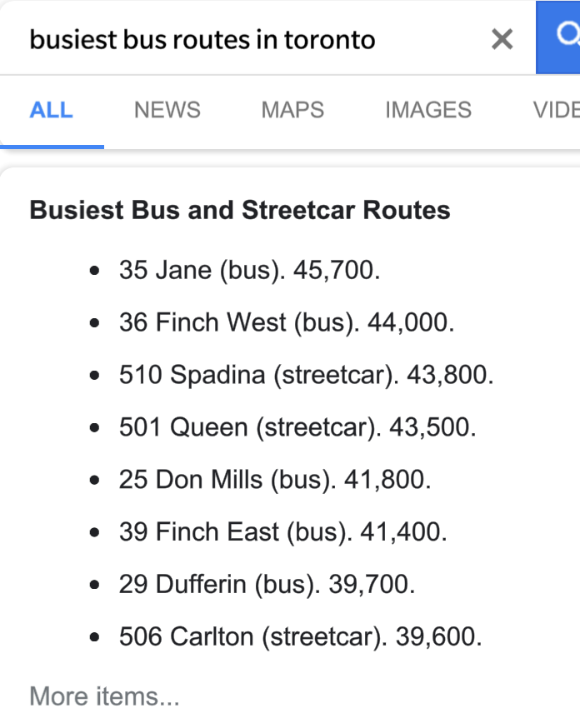Open the partially visible VIDEOS tab
The image size is (580, 728).
click(556, 110)
